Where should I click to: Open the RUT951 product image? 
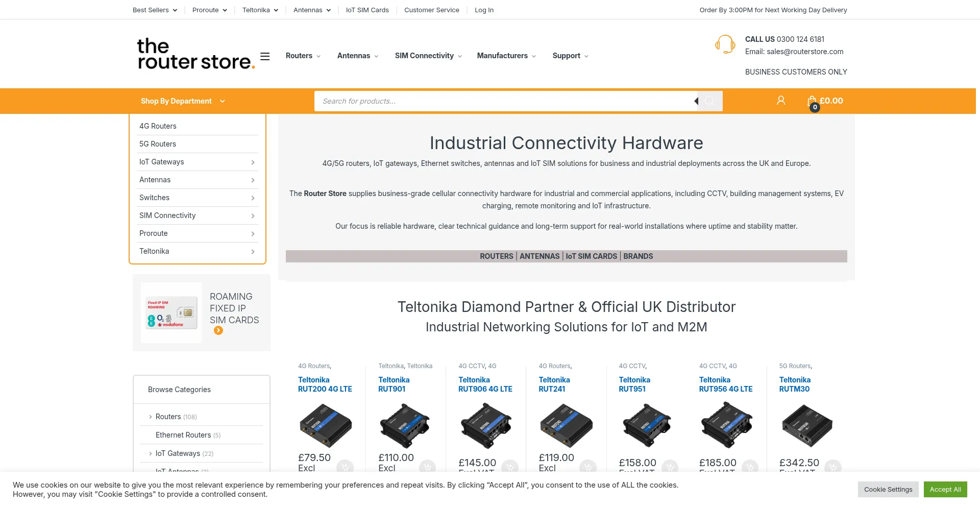(x=646, y=425)
